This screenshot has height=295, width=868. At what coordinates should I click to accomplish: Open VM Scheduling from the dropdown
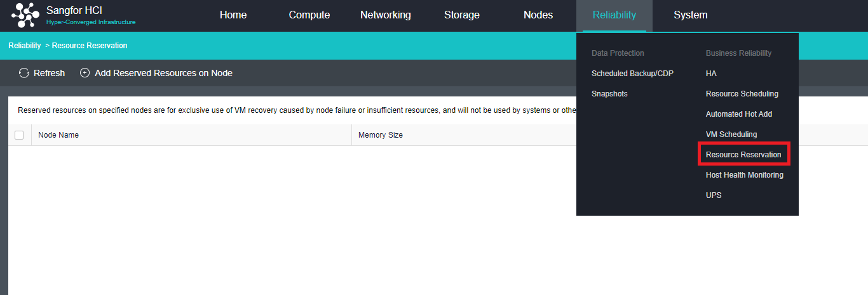731,134
